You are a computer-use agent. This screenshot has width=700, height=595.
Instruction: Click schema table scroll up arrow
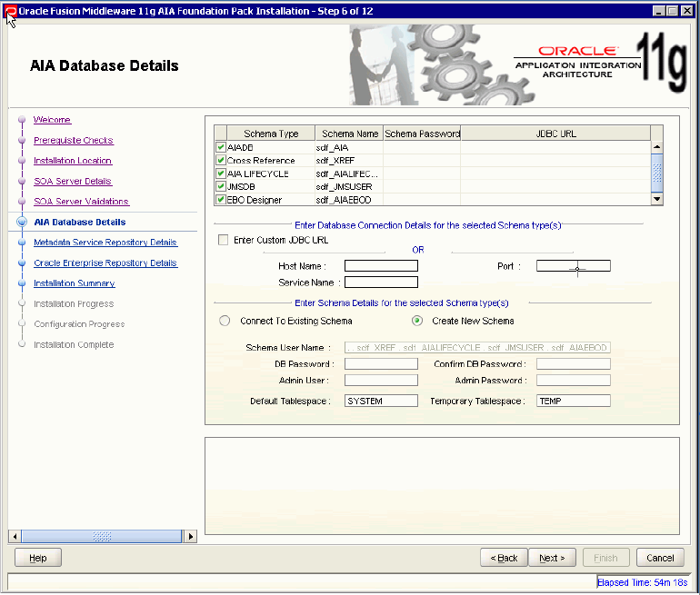point(656,147)
